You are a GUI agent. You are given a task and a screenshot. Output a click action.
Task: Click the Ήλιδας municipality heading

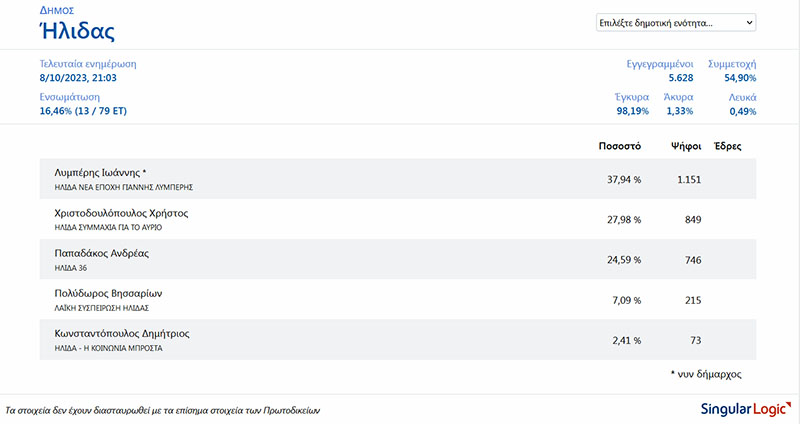(x=77, y=31)
